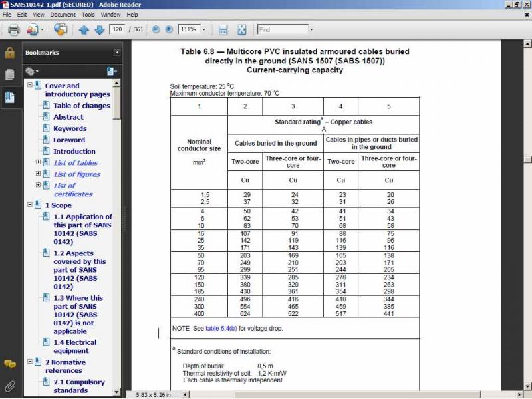Screen dimensions: 532x399
Task: Go to next page with down arrow
Action: point(99,30)
